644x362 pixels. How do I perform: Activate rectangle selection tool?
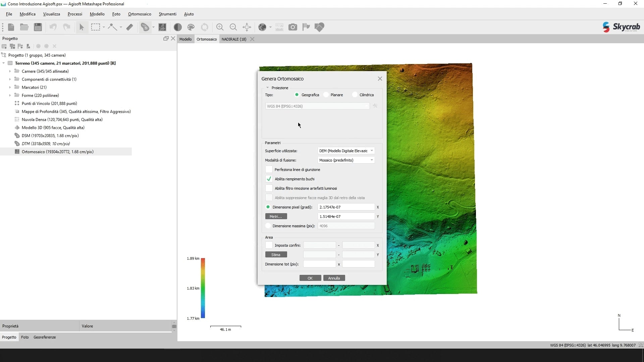pos(96,27)
